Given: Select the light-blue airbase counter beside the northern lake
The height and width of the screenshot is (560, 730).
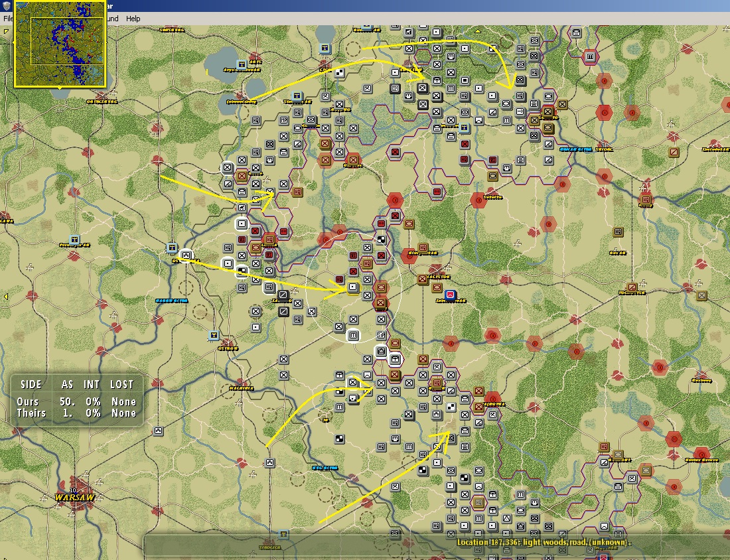Looking at the screenshot, I should pyautogui.click(x=242, y=64).
